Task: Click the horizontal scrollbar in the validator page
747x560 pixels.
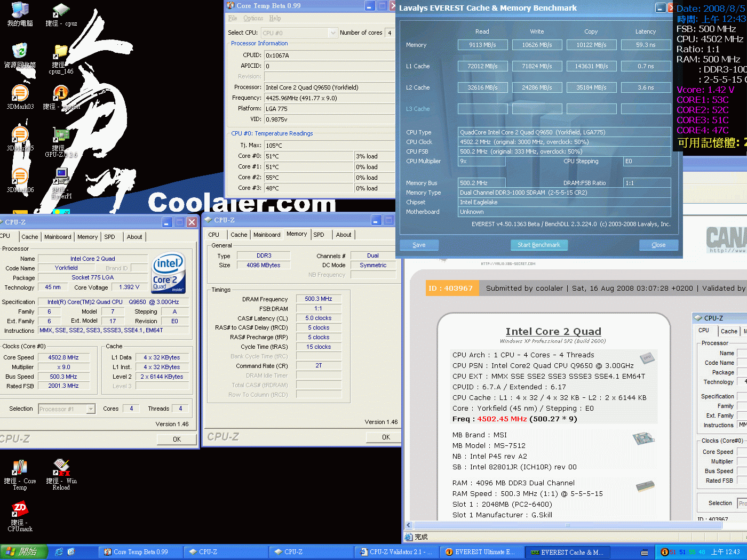Action: coord(566,525)
